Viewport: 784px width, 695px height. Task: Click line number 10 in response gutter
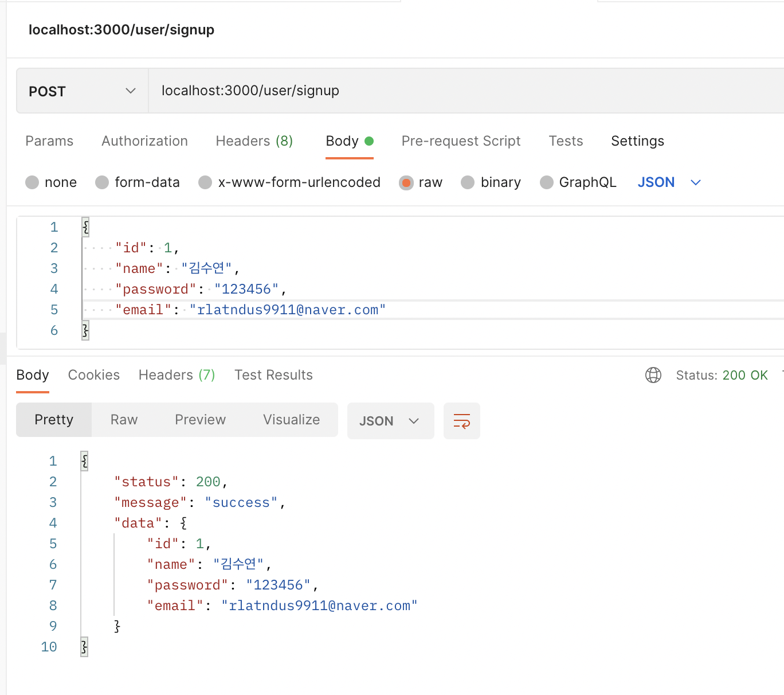49,647
